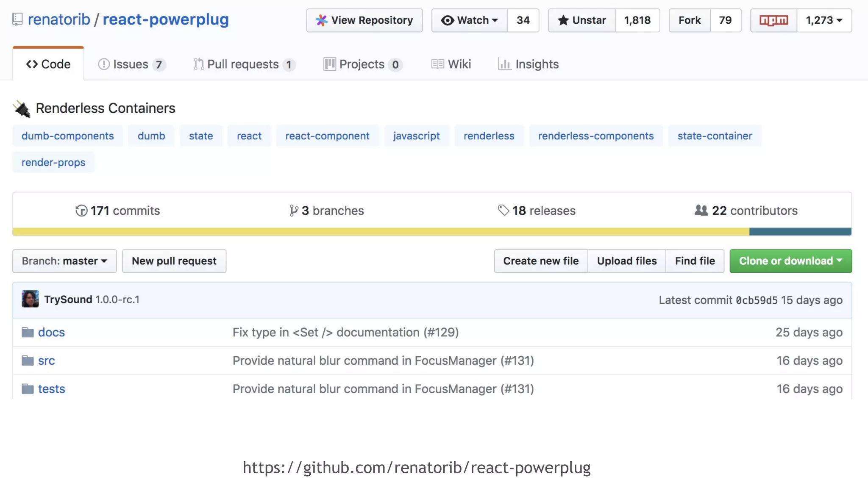Open the watchers count 34

tap(523, 20)
